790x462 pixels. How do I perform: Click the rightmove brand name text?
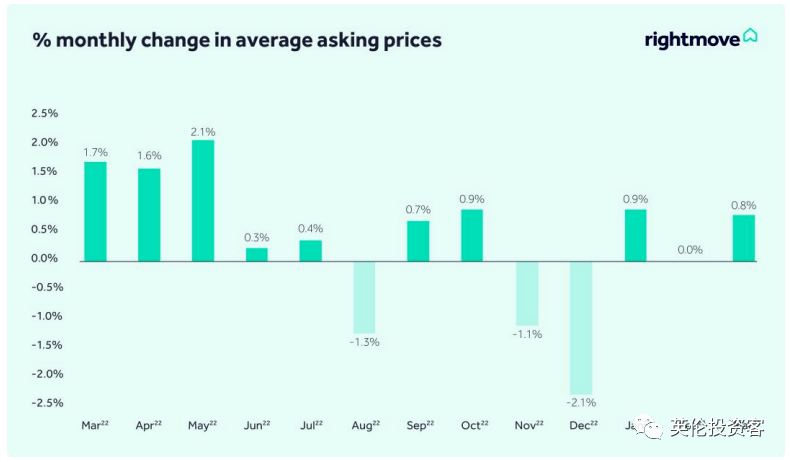point(692,39)
